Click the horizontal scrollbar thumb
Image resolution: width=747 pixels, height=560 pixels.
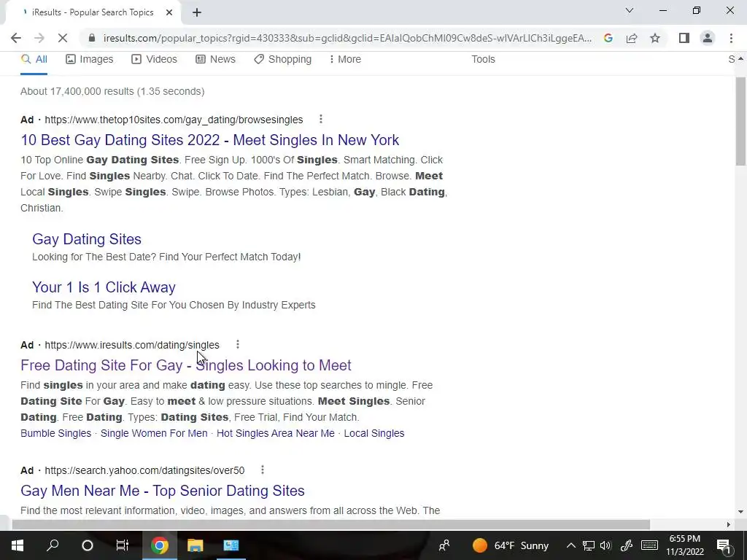coord(330,524)
